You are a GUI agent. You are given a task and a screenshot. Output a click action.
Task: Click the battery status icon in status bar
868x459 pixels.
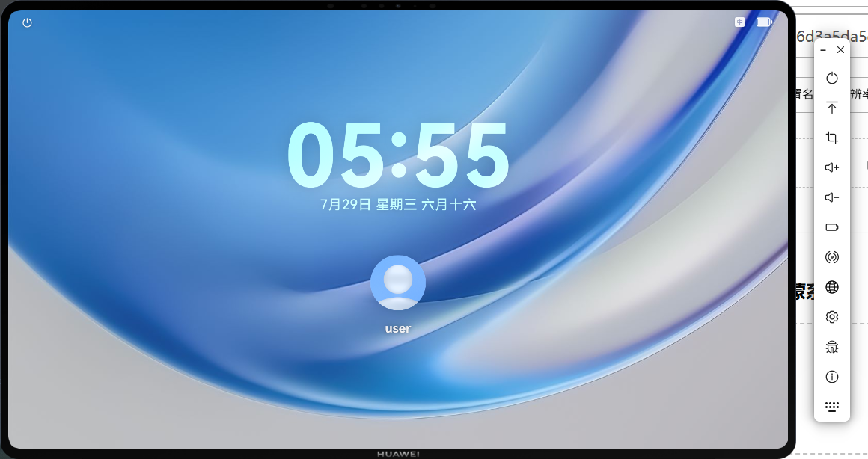click(x=764, y=22)
